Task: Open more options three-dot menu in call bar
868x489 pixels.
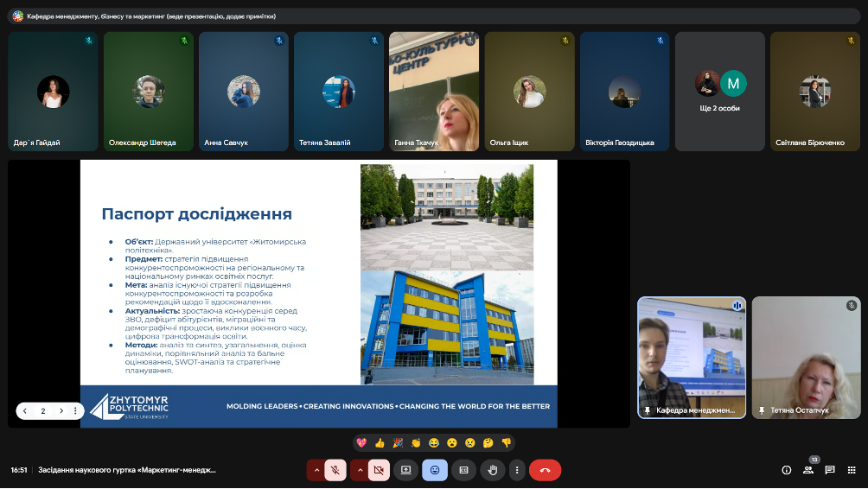Action: [517, 470]
